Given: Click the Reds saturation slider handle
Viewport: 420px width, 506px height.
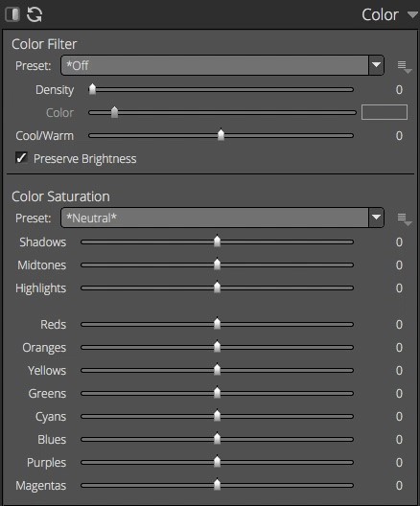Looking at the screenshot, I should pos(217,324).
